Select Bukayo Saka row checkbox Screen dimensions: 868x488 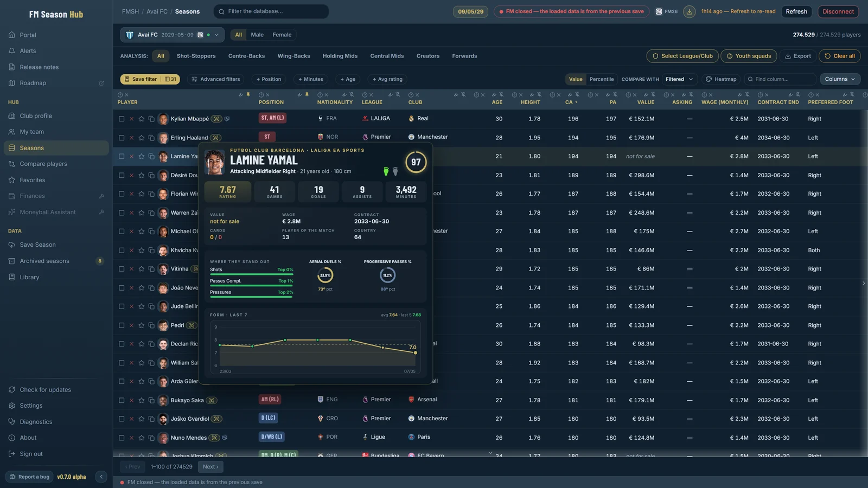[122, 400]
